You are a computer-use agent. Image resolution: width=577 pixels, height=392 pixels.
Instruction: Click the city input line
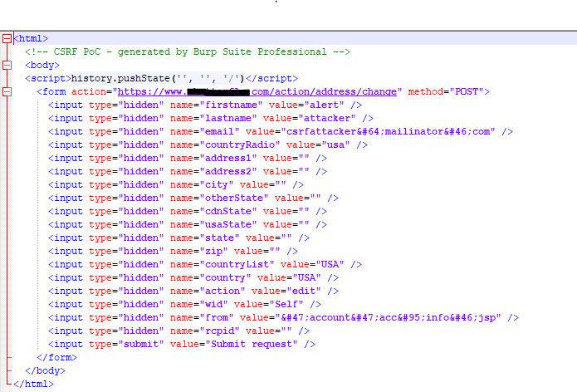point(176,184)
